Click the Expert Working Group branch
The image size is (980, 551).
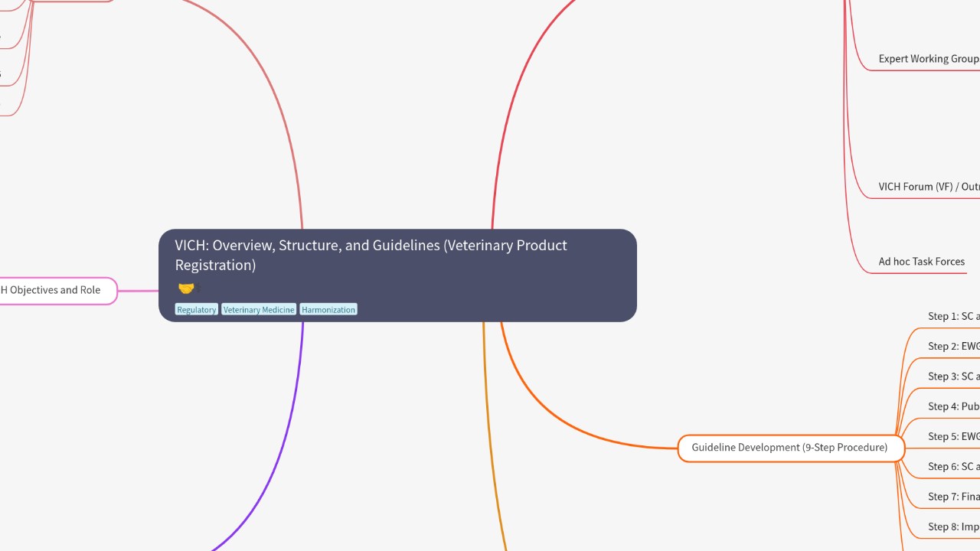(928, 59)
